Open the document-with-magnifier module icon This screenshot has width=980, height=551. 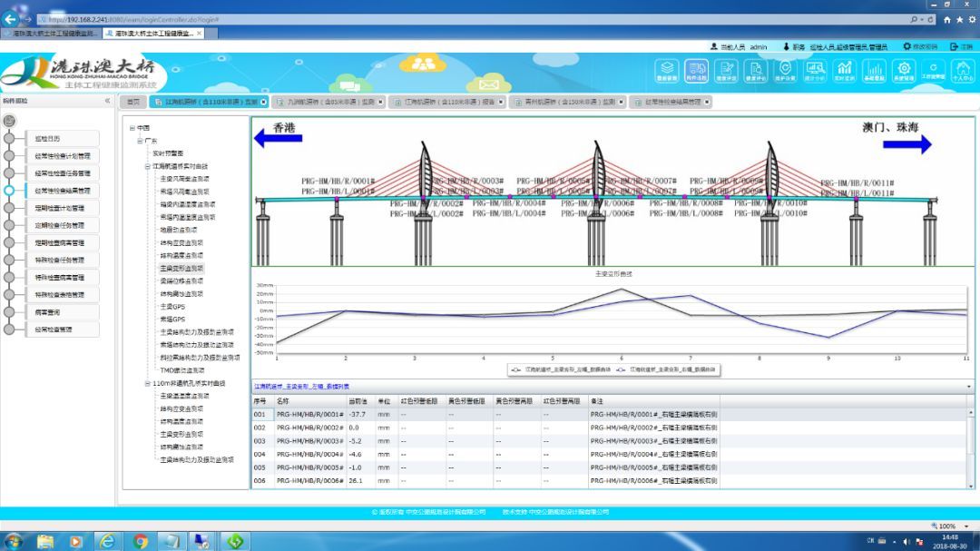(756, 71)
